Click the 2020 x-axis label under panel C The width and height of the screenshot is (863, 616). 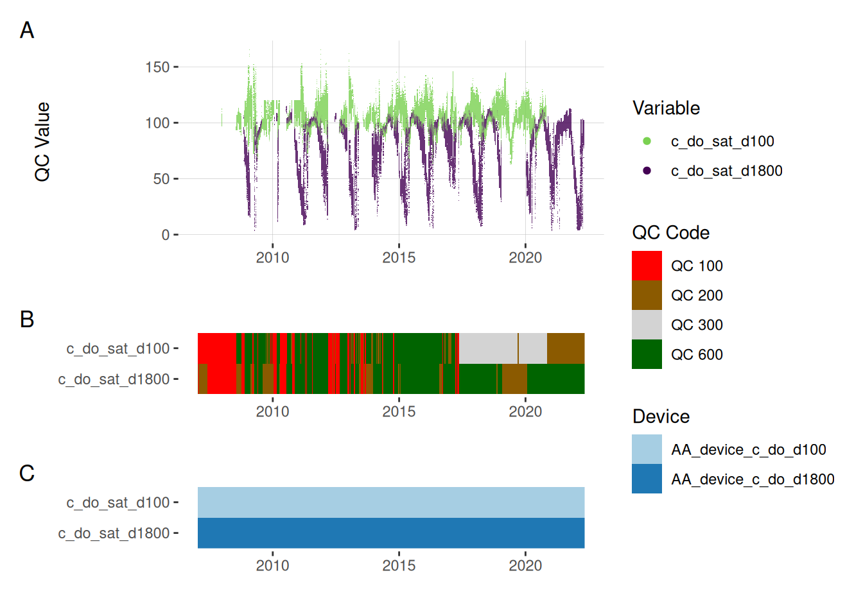point(525,565)
